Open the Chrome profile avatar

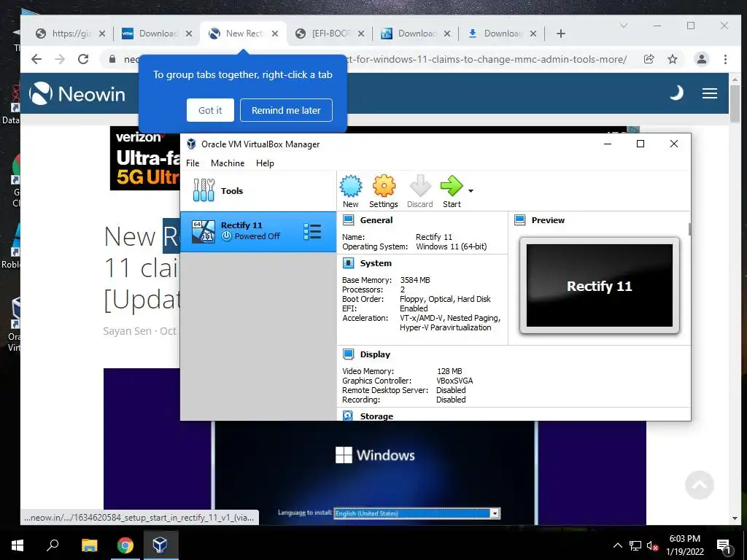pos(701,59)
